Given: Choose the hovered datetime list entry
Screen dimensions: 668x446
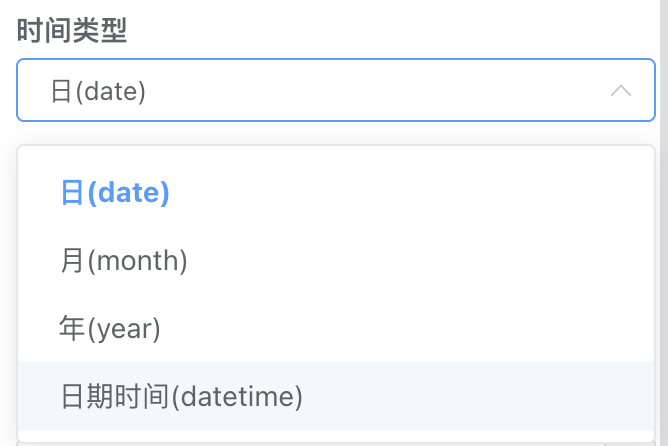Looking at the screenshot, I should 181,396.
